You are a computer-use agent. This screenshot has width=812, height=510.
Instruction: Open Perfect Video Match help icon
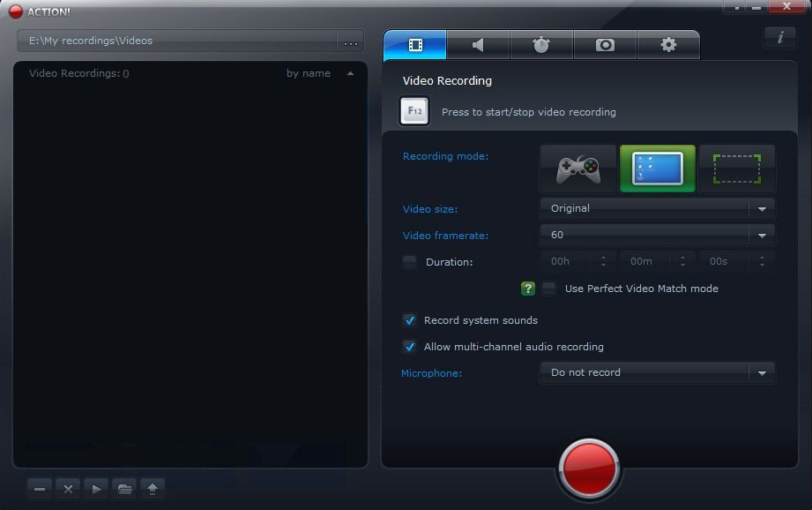tap(528, 289)
